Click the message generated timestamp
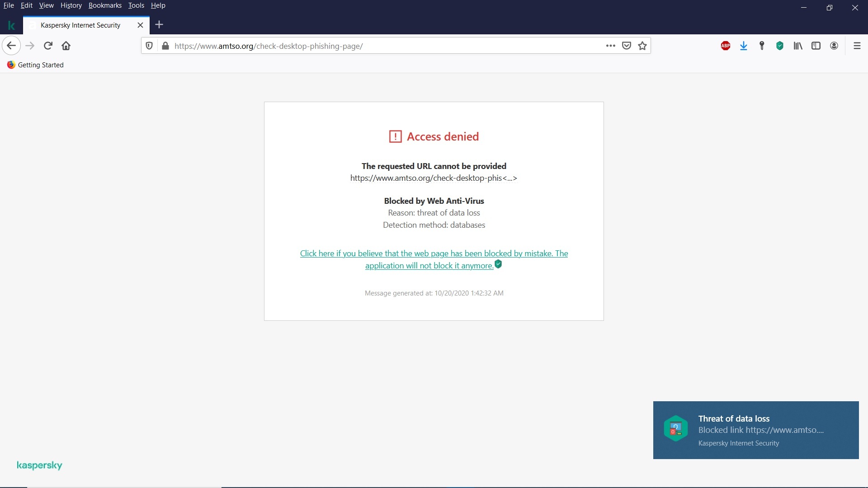 click(434, 293)
